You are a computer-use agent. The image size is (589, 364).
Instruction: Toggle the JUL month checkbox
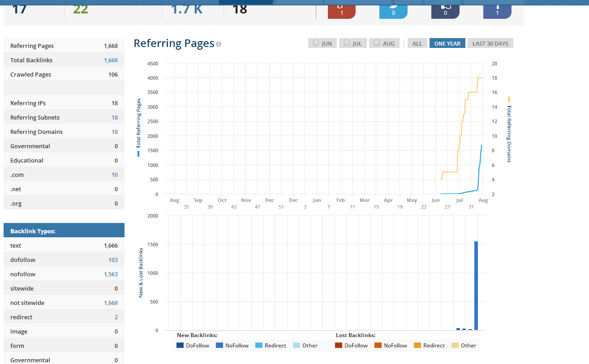347,43
